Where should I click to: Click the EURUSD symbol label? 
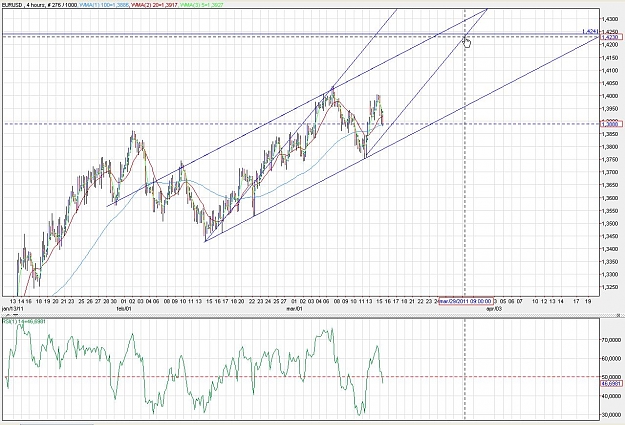pyautogui.click(x=12, y=5)
